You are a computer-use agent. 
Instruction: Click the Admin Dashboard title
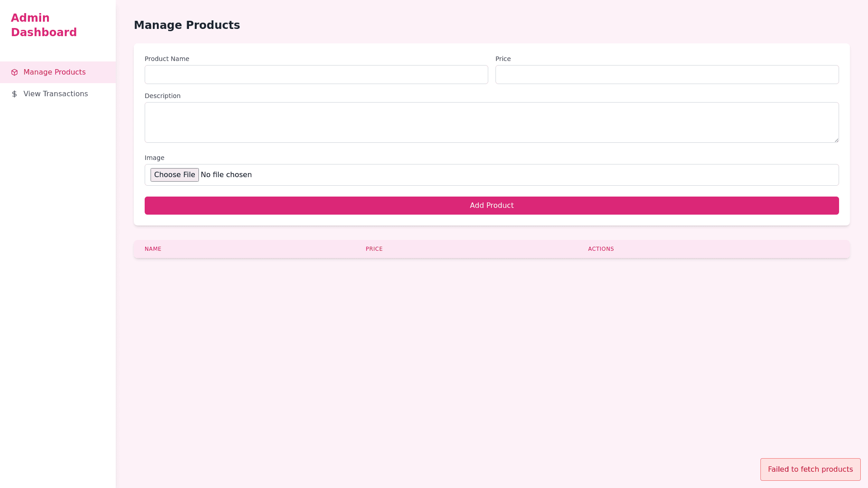pos(44,25)
